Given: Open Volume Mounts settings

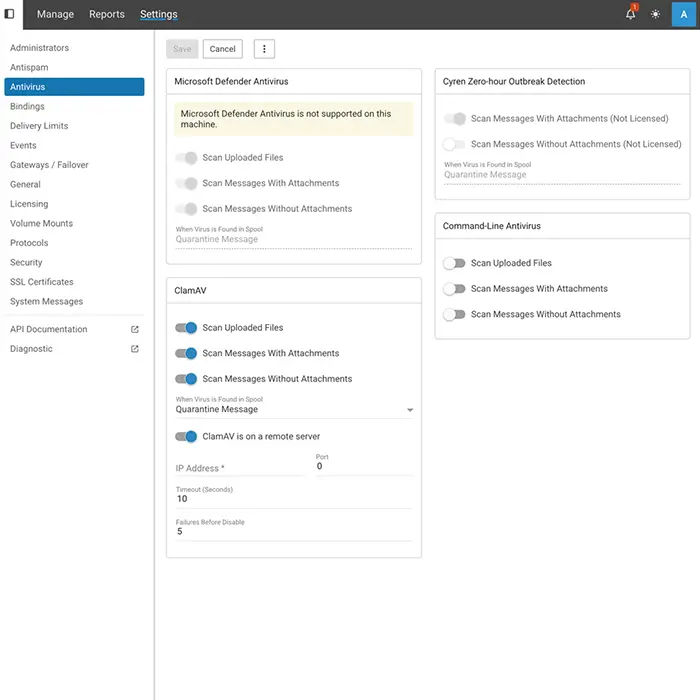Looking at the screenshot, I should 74,223.
